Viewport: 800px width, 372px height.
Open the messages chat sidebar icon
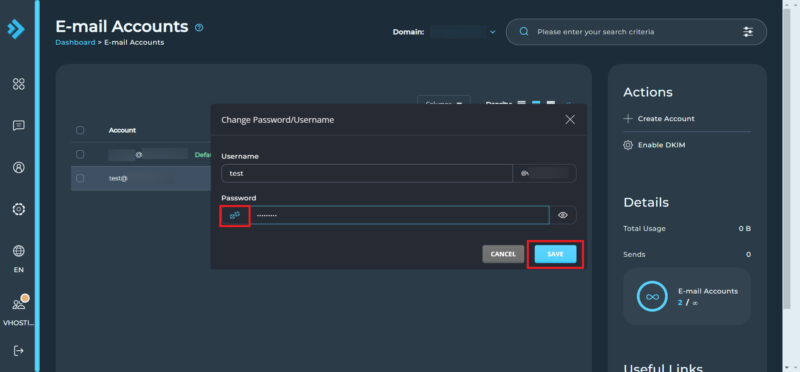click(x=18, y=126)
